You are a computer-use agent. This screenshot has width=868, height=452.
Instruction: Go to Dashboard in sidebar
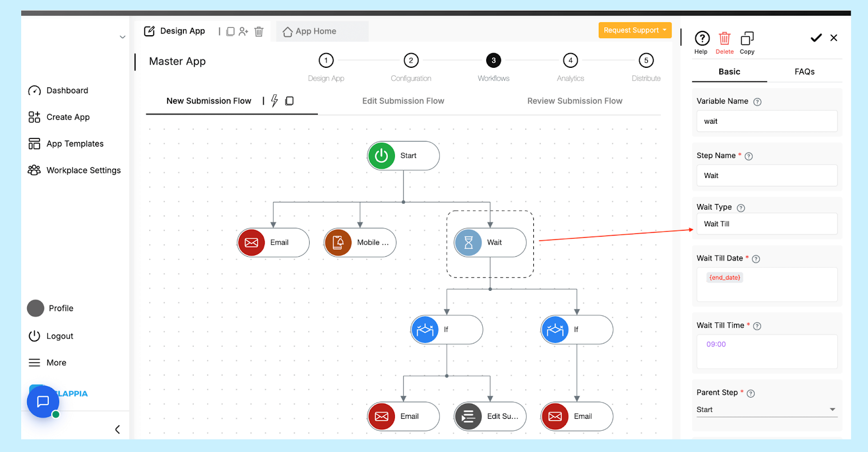click(x=59, y=91)
